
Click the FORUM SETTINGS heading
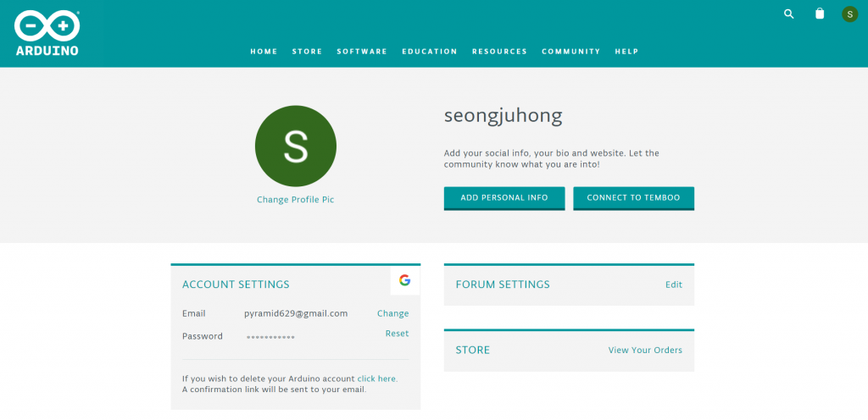(x=503, y=285)
